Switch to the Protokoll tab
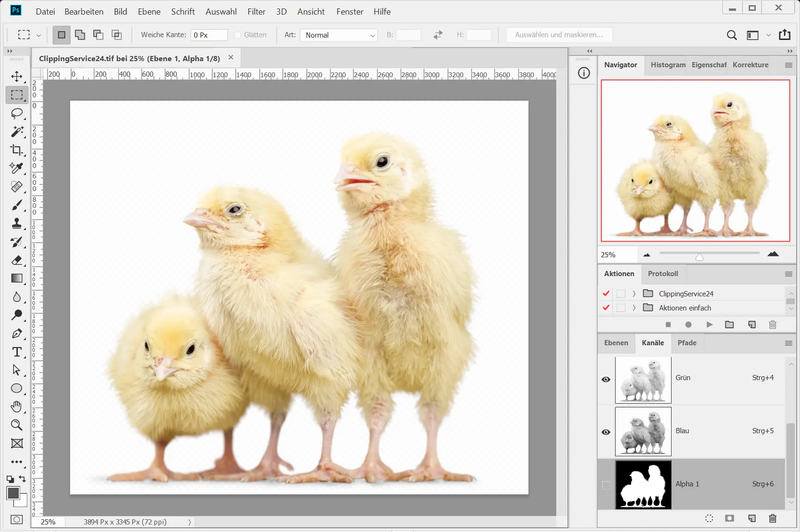 pyautogui.click(x=663, y=274)
